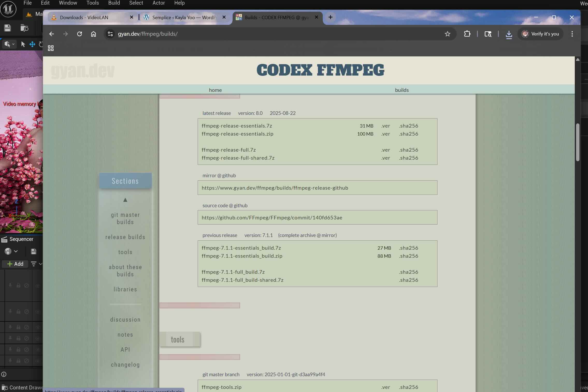Screen dimensions: 588x392
Task: Bookmark the page with the star icon
Action: point(447,34)
